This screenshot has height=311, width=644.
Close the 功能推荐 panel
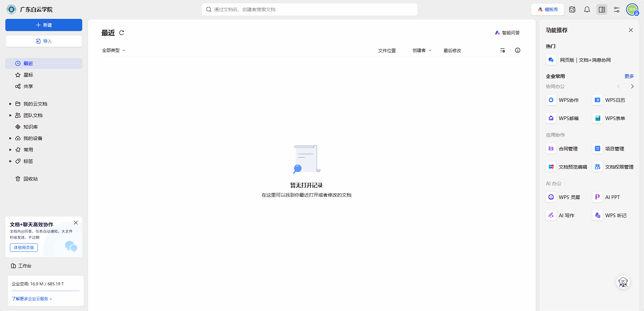631,30
